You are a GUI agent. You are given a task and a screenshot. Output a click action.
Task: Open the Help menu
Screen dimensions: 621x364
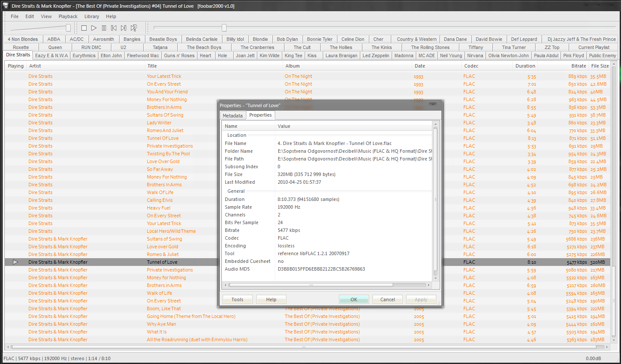coord(111,16)
